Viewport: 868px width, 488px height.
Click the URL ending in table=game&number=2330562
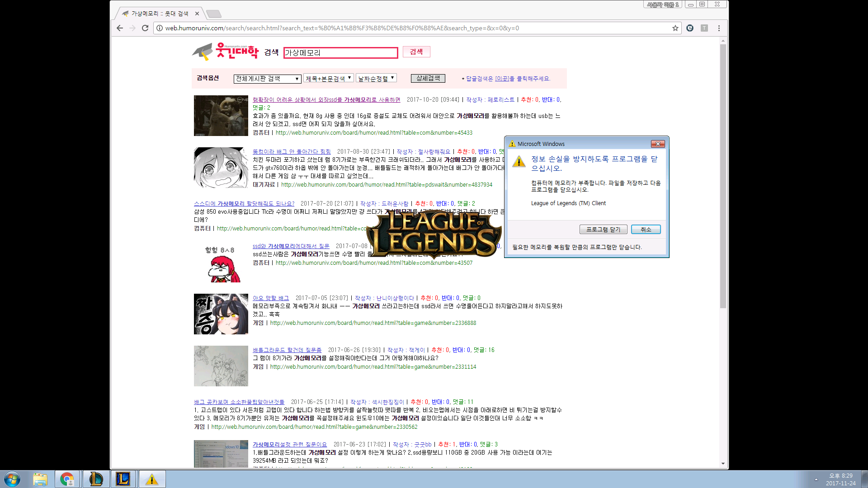pyautogui.click(x=314, y=427)
